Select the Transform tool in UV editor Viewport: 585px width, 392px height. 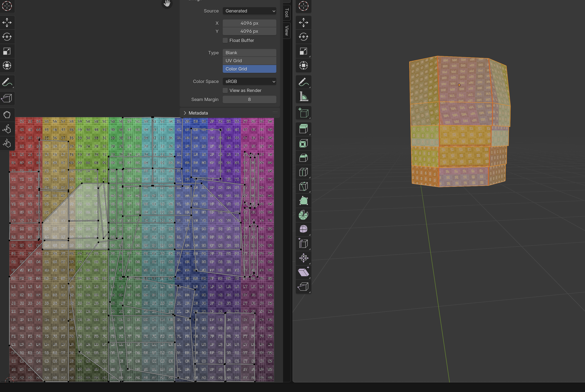pyautogui.click(x=7, y=65)
